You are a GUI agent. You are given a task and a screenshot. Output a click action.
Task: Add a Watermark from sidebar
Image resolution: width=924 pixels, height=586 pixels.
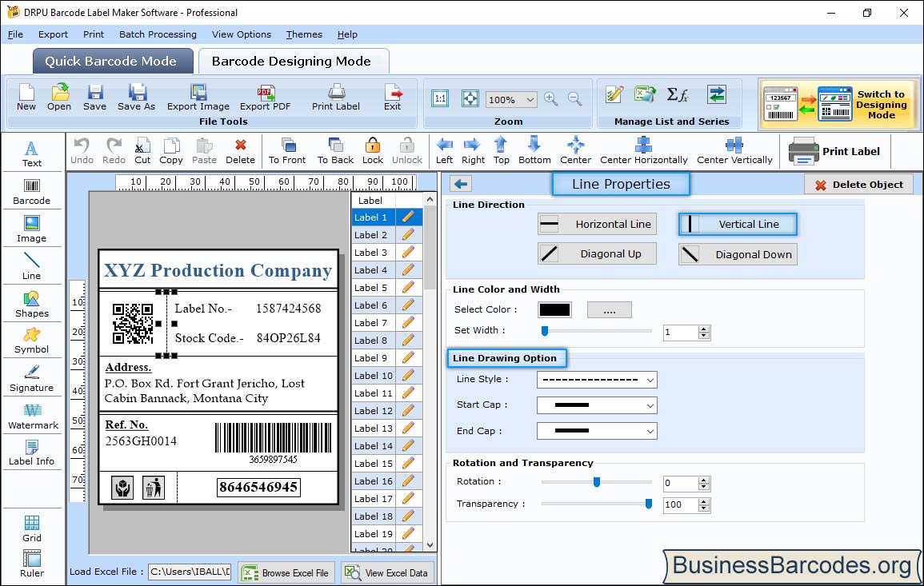point(33,417)
